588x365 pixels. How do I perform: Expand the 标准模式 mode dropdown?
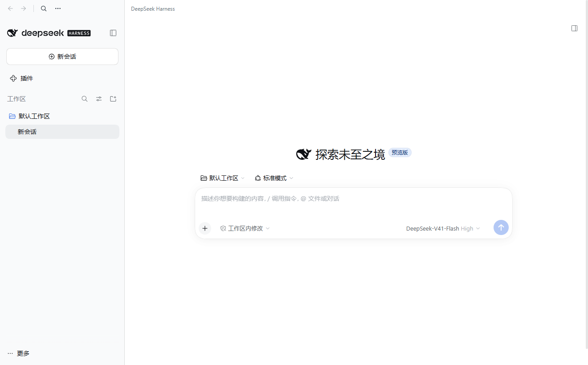click(274, 178)
